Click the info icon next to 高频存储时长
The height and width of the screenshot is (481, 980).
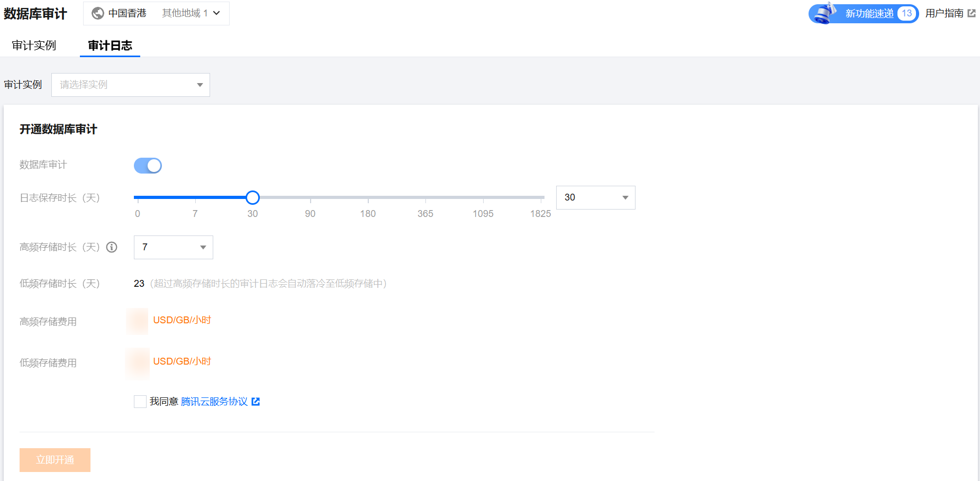coord(112,247)
